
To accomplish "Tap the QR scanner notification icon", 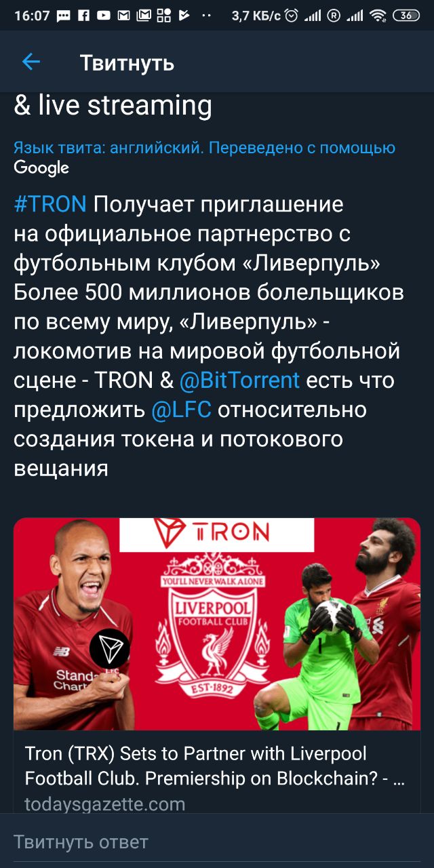I will point(163,16).
